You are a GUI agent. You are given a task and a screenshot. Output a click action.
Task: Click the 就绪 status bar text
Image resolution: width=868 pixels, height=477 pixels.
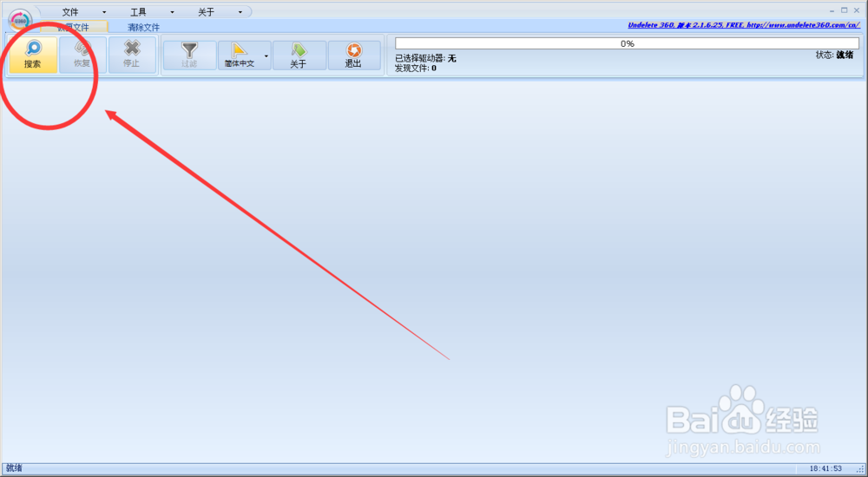tap(14, 468)
